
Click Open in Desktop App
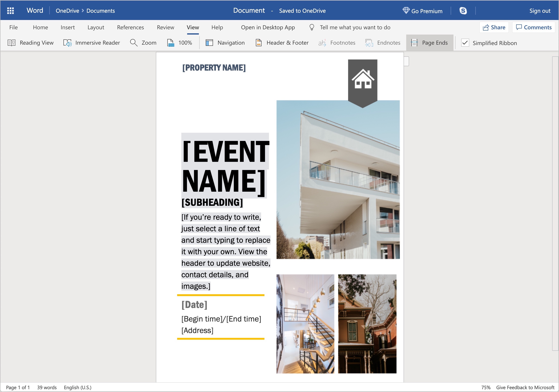pos(268,27)
